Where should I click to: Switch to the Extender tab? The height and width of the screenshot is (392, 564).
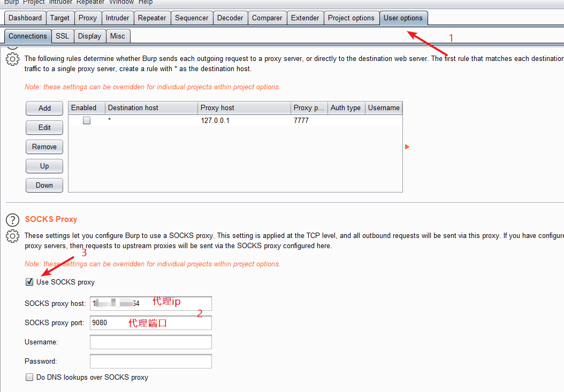(x=305, y=18)
